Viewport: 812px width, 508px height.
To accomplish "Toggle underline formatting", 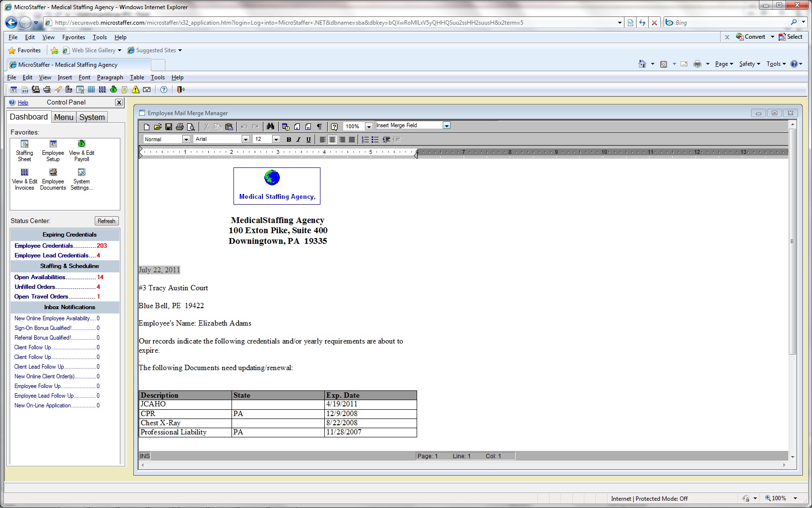I will [x=308, y=140].
